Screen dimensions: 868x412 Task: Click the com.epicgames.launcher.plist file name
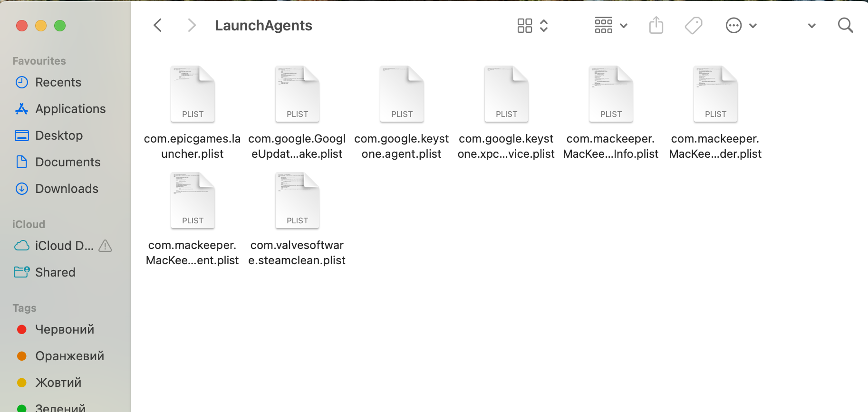point(193,146)
